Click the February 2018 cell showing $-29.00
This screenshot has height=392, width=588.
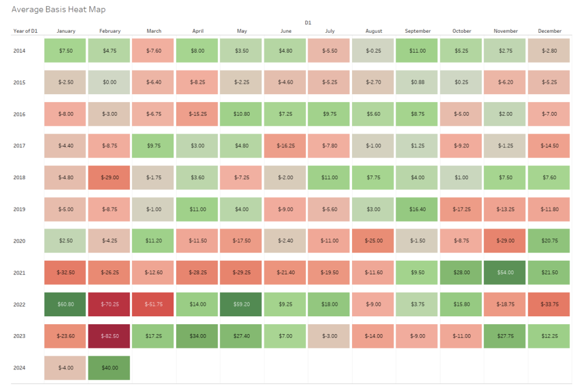110,177
